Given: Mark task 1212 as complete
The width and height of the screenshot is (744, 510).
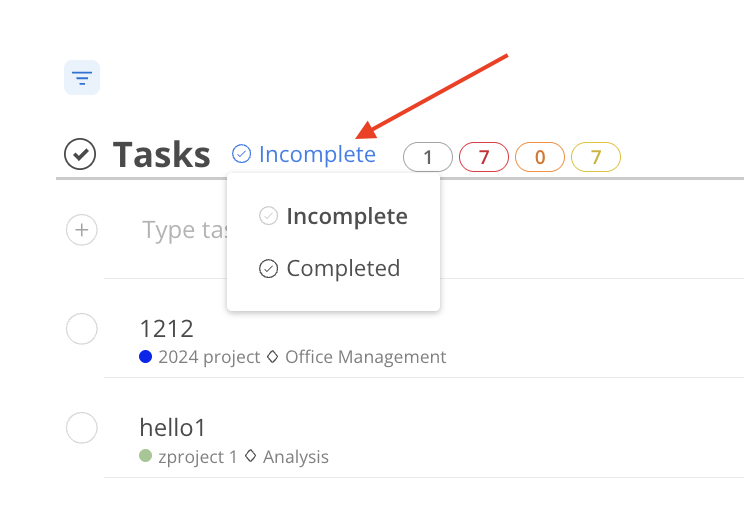Looking at the screenshot, I should 81,328.
